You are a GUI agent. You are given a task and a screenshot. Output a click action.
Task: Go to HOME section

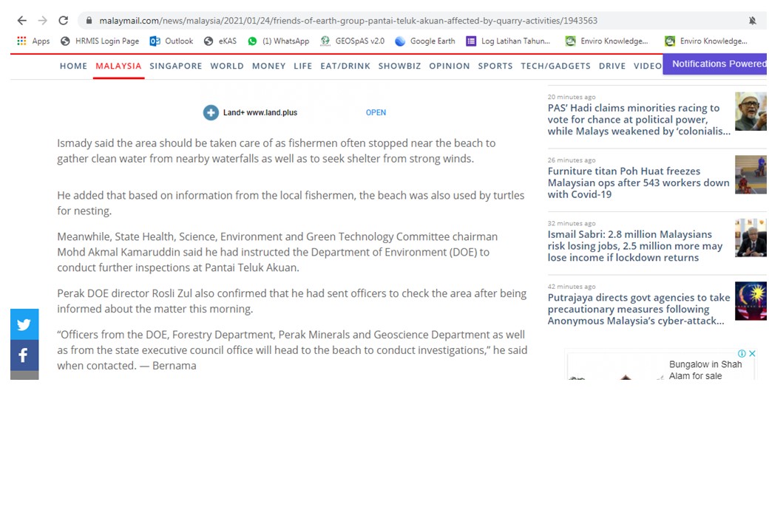click(73, 66)
